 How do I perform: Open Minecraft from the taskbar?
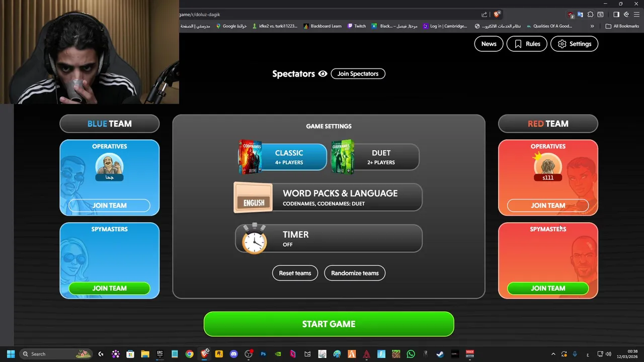pyautogui.click(x=396, y=354)
